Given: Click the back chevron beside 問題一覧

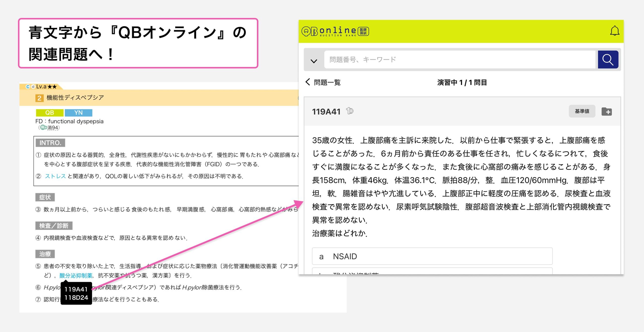Looking at the screenshot, I should 308,82.
